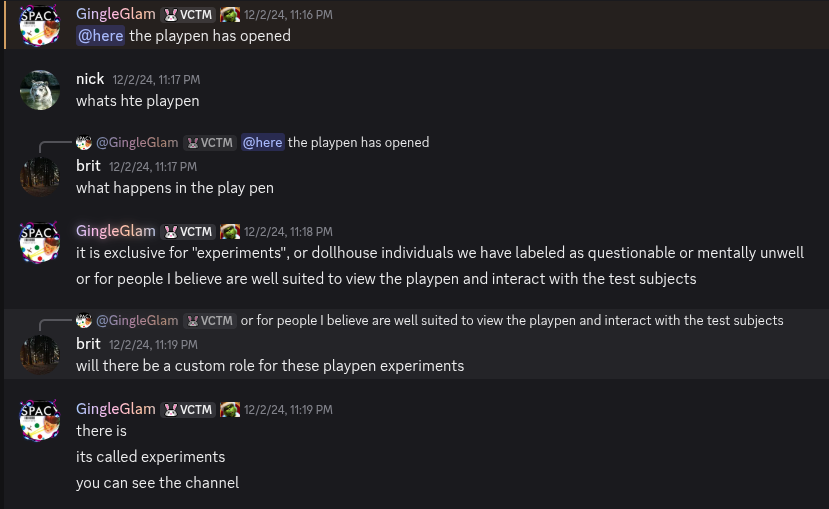Open the GingleGlam username on the 11:18 PM message

coord(116,231)
